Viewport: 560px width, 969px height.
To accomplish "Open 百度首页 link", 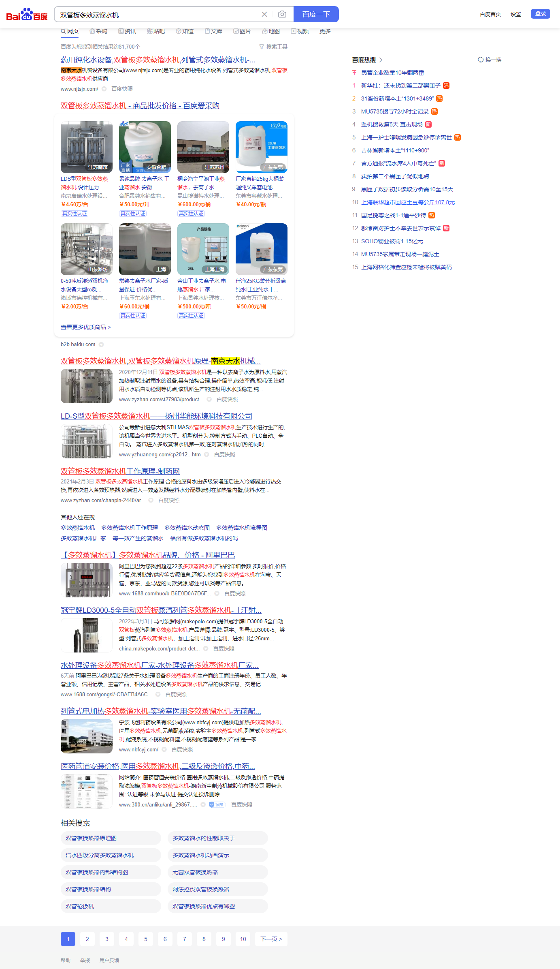I will [x=490, y=14].
